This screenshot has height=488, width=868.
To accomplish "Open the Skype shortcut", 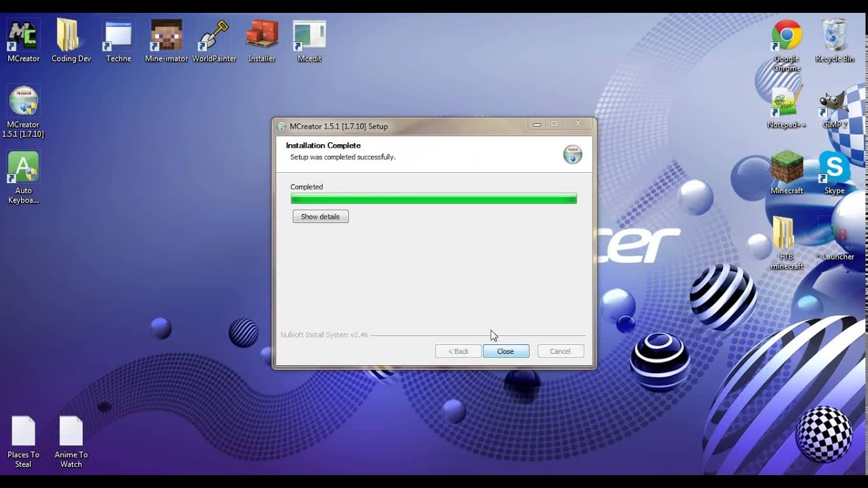I will click(x=834, y=173).
